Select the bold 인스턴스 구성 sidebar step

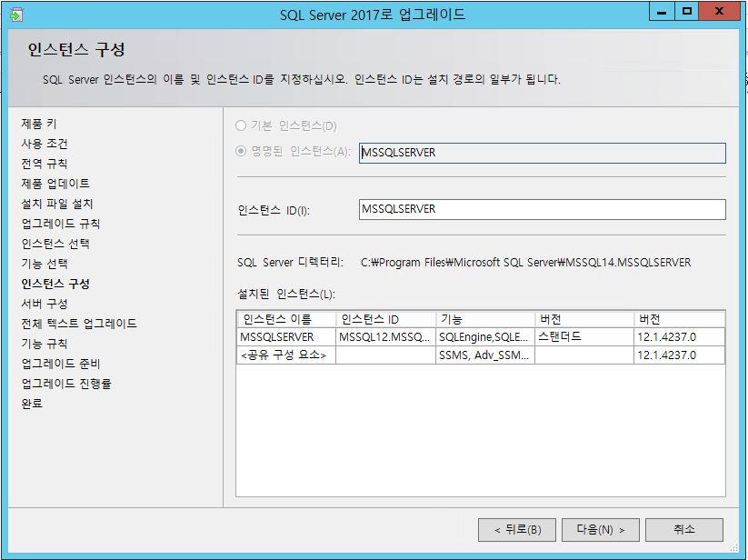pyautogui.click(x=55, y=284)
